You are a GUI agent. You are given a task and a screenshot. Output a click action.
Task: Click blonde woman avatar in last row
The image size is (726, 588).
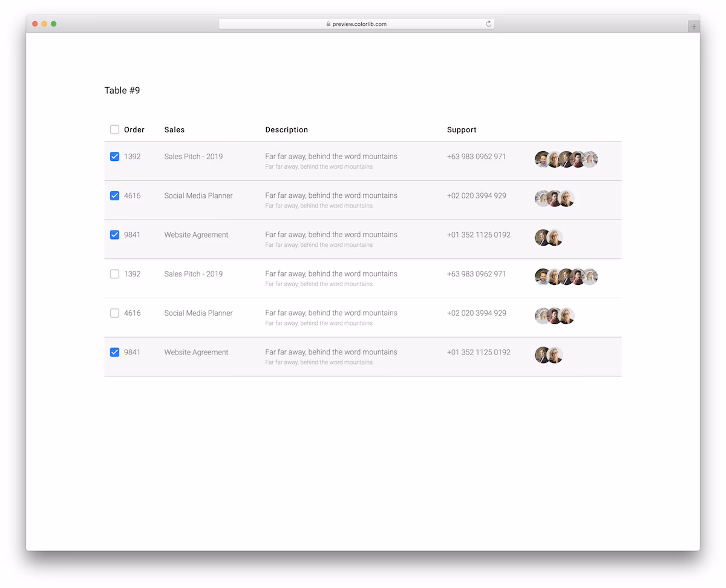(555, 355)
